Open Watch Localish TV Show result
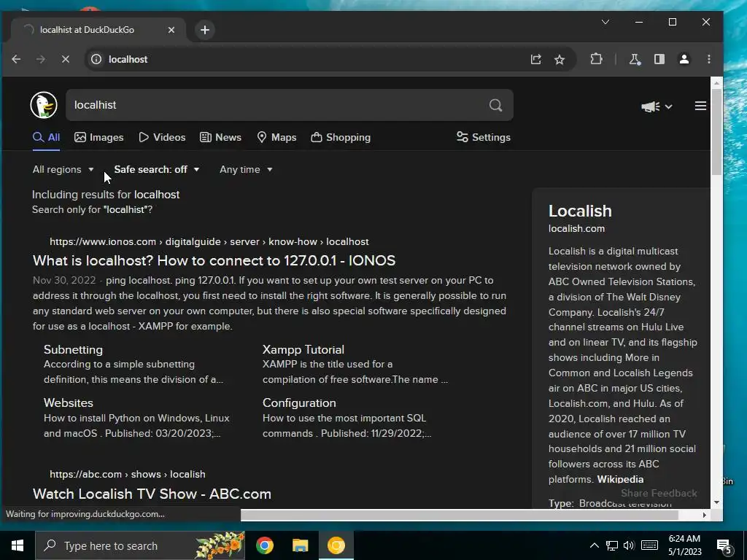Image resolution: width=747 pixels, height=560 pixels. (152, 494)
